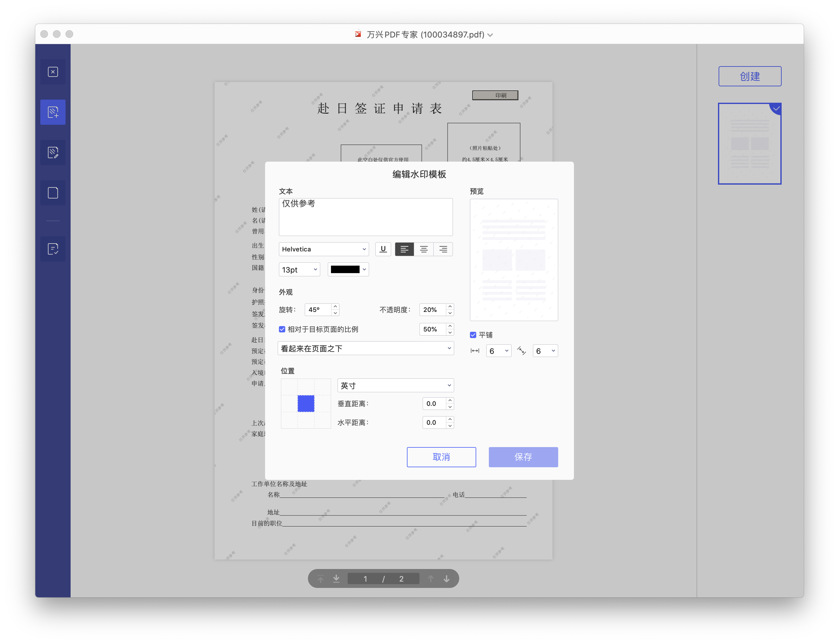Expand 看起来在页面之下 layer dropdown
Screen dimensions: 839x644
coord(365,348)
